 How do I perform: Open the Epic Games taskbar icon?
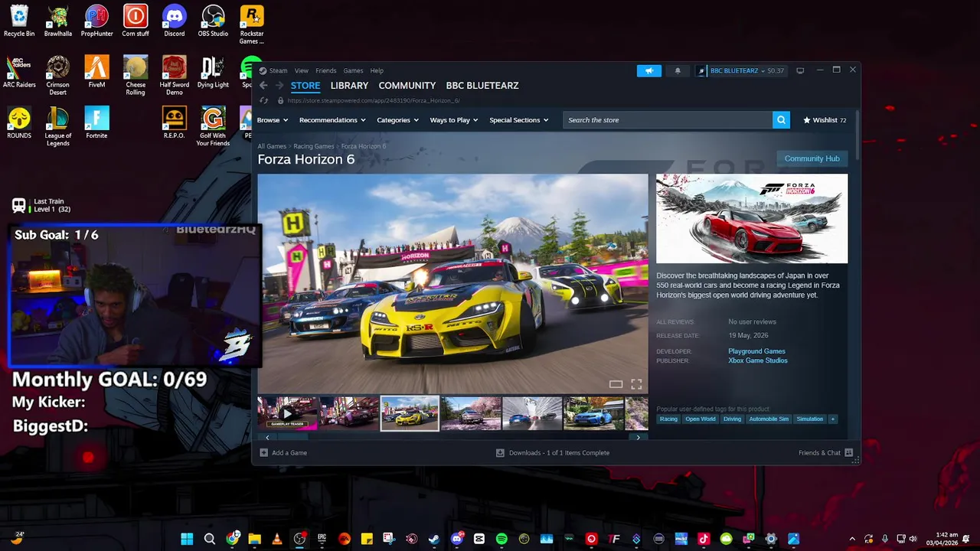point(322,539)
